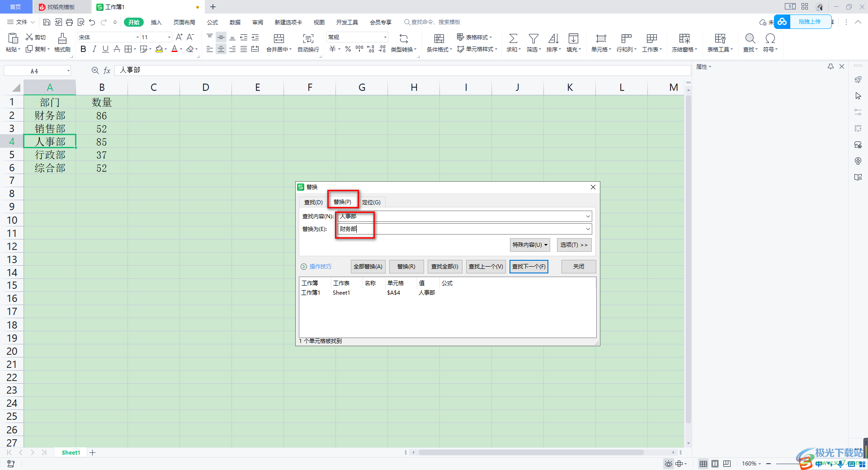Toggle eye protection mode in status bar

669,464
